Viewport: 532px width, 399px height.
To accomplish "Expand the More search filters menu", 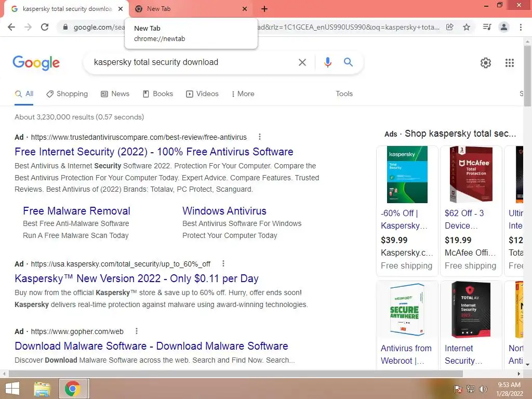I will tap(243, 94).
